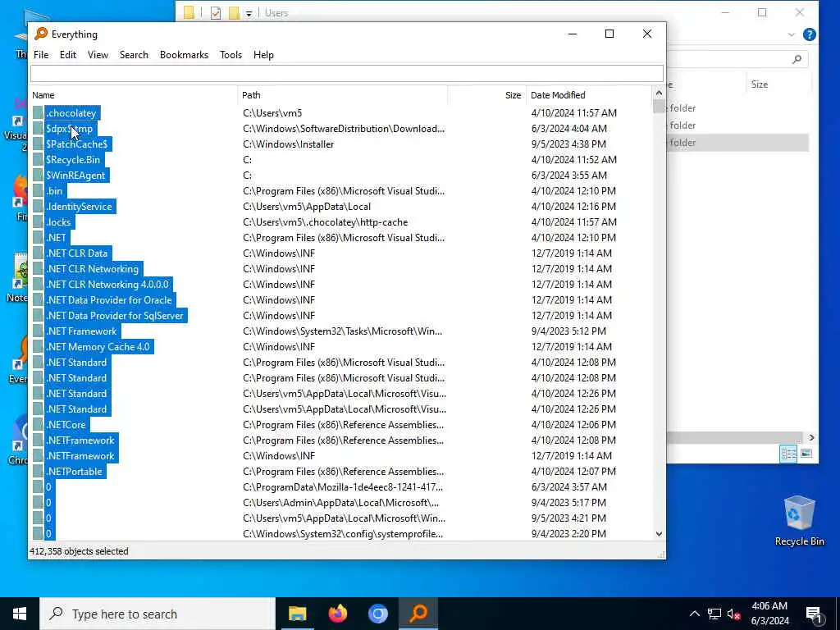
Task: Click the folder icon of .NETPortable
Action: click(x=38, y=472)
